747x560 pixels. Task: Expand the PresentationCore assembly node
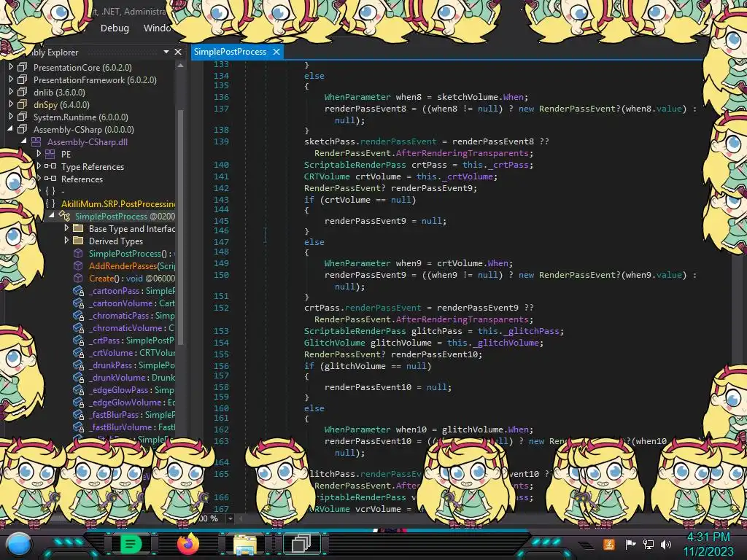(11, 67)
